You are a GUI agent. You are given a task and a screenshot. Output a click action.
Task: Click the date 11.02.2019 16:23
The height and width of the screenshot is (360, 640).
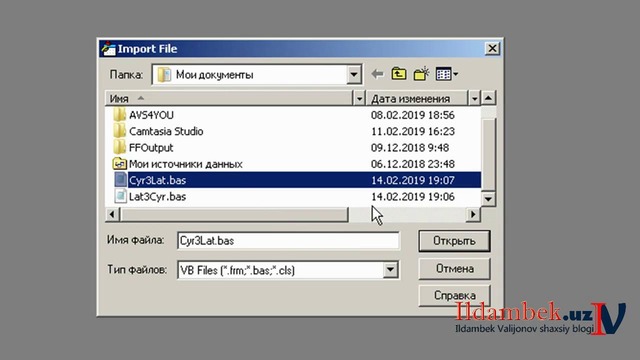point(413,131)
